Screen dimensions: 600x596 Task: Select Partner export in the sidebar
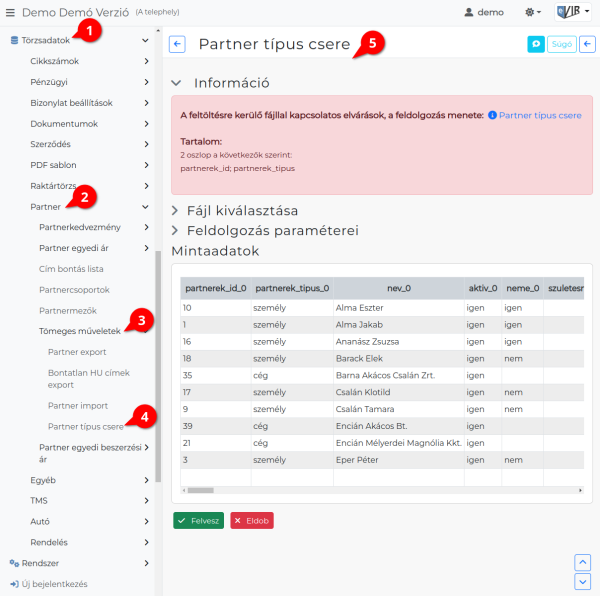pos(77,352)
